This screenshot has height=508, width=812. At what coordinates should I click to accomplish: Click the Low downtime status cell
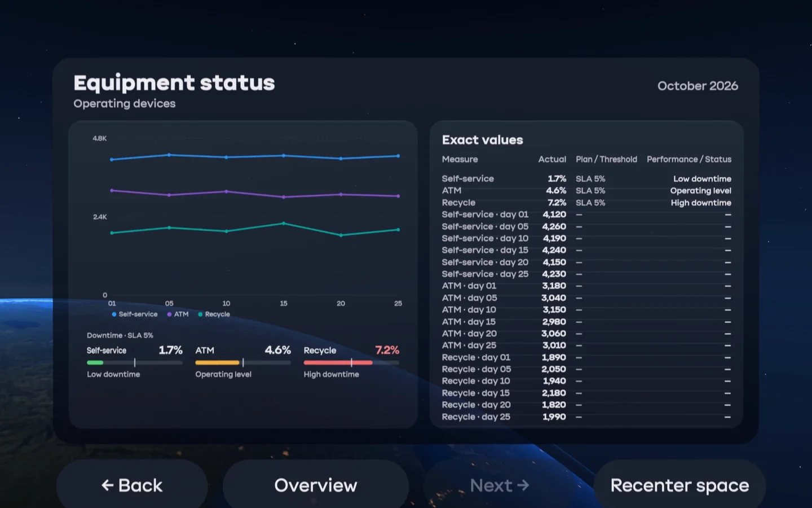click(x=702, y=178)
